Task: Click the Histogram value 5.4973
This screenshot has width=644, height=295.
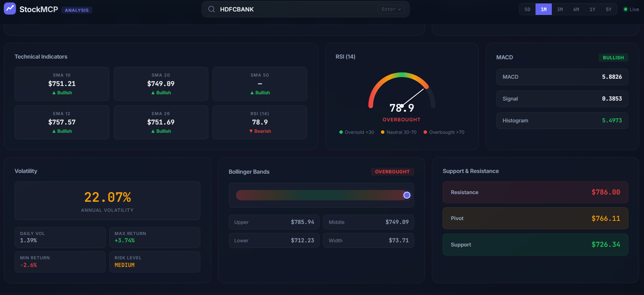Action: [x=612, y=121]
